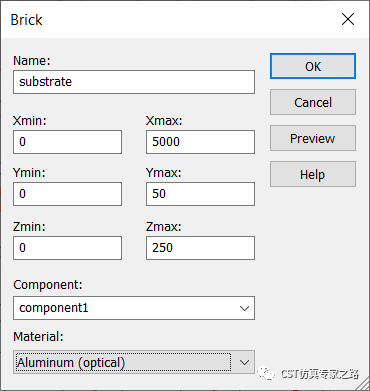Open Help for the Brick dialog
Viewport: 370px width, 391px height.
[x=313, y=174]
